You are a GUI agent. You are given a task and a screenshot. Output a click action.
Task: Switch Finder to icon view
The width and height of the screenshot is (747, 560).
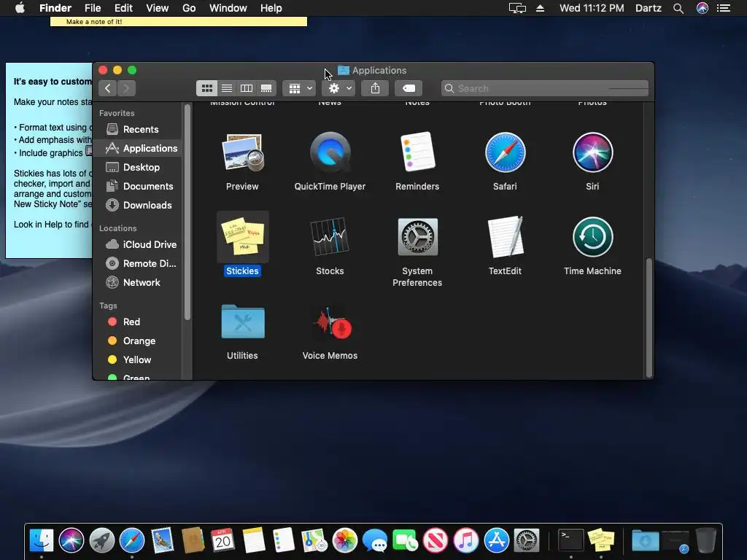pos(206,88)
